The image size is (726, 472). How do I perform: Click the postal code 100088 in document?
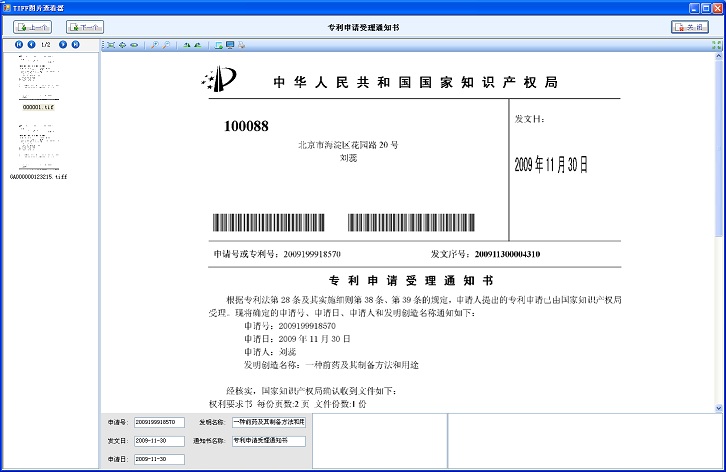click(246, 126)
